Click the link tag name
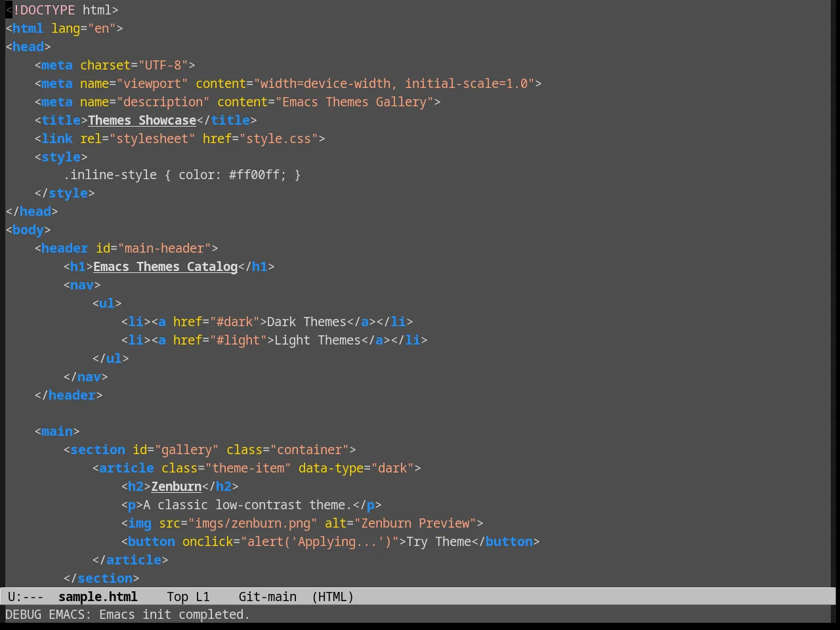 [x=57, y=138]
